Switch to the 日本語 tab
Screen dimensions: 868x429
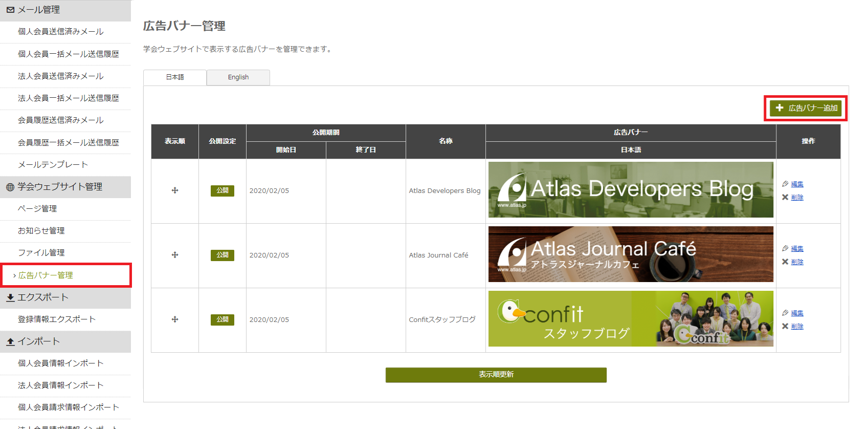click(x=175, y=77)
